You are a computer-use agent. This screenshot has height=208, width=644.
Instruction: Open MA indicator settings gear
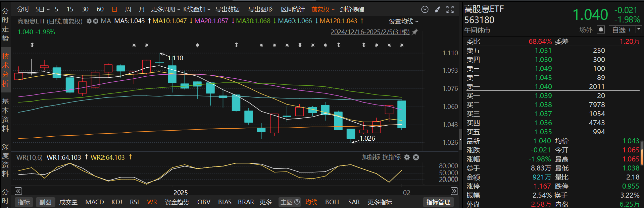[89, 21]
